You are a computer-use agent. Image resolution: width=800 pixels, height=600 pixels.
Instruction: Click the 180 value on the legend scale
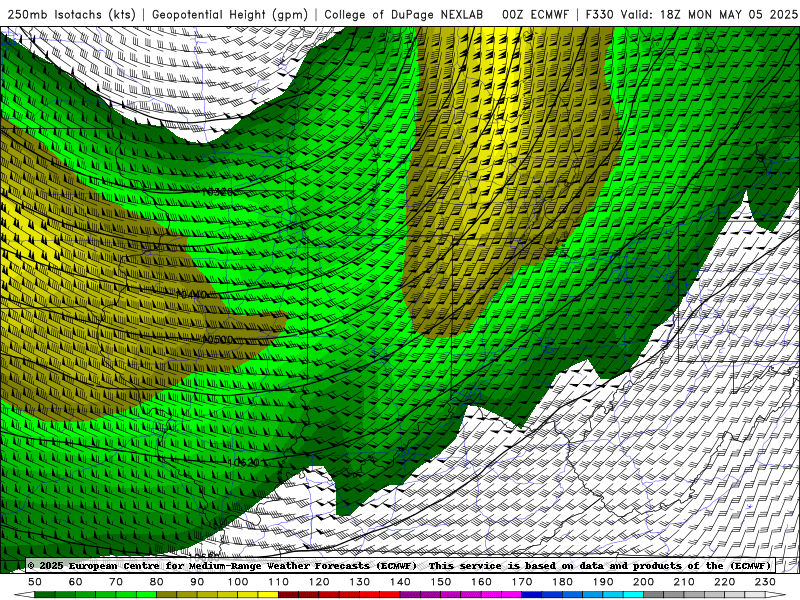click(x=562, y=582)
